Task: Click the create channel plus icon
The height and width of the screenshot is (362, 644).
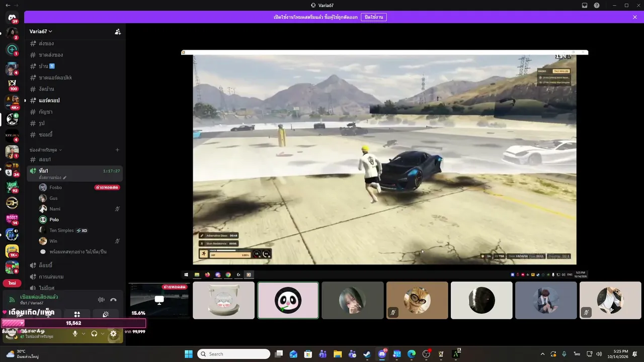Action: (x=117, y=150)
